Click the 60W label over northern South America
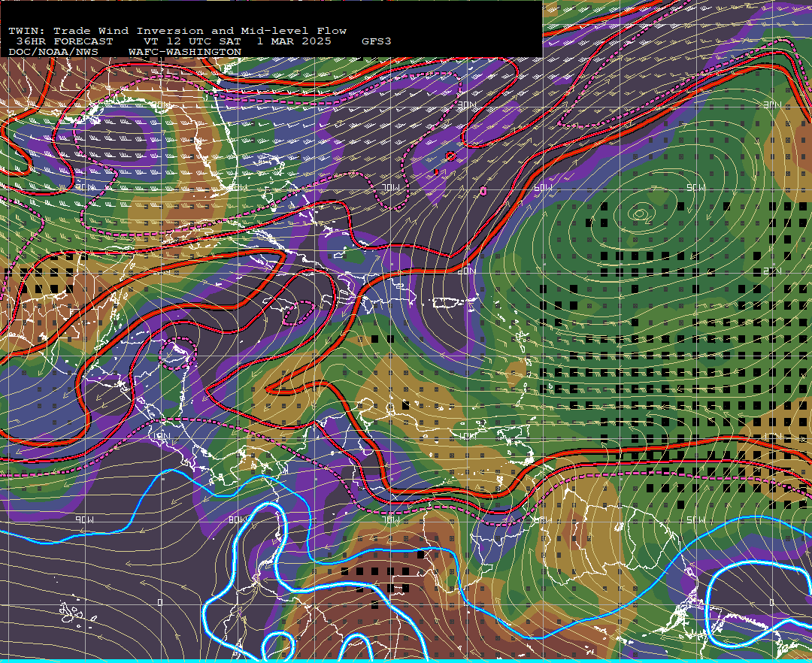Image resolution: width=812 pixels, height=663 pixels. 544,519
